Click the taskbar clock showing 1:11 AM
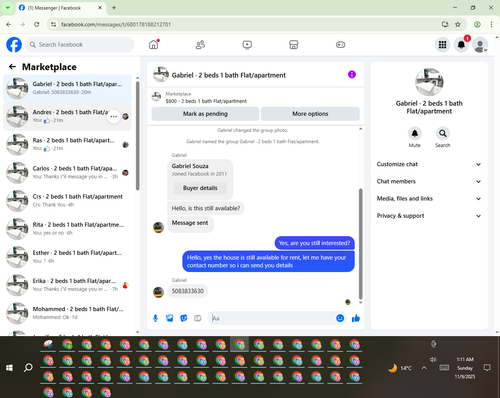The image size is (500, 398). [465, 368]
